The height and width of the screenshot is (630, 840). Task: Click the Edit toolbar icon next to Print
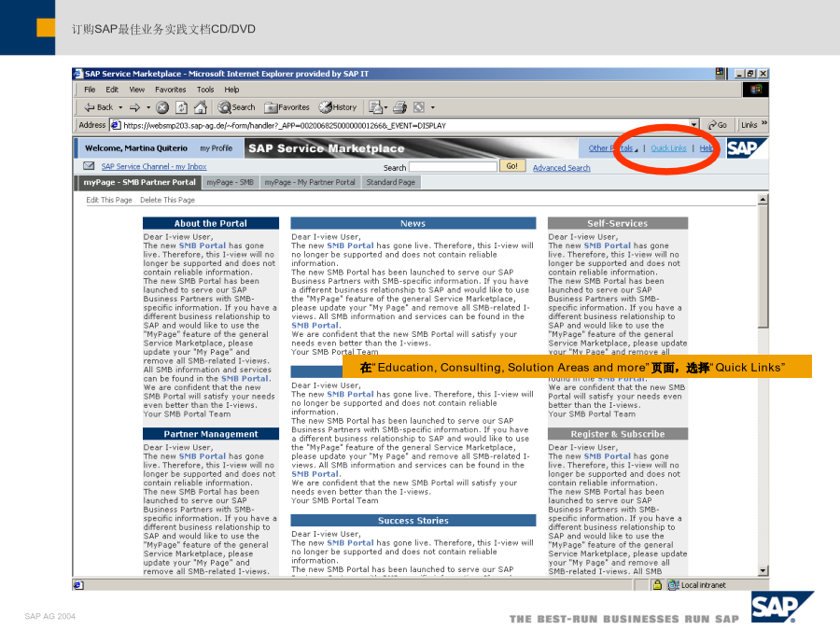tap(419, 107)
